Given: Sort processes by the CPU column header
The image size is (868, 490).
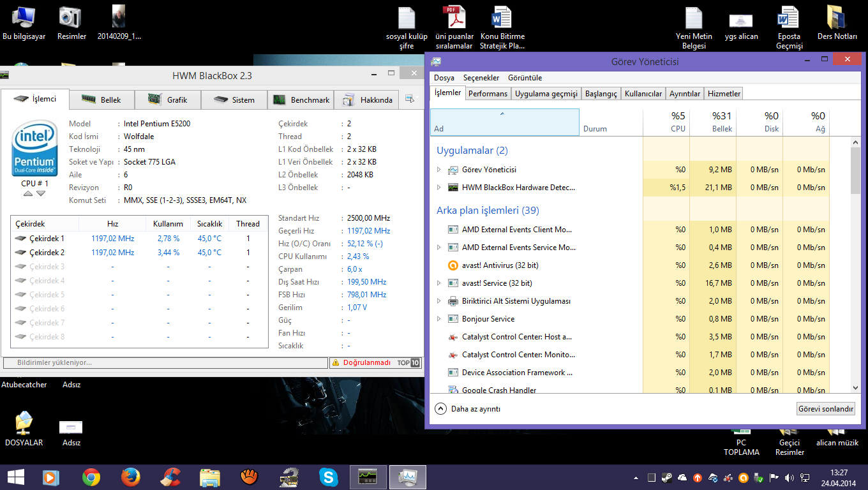Looking at the screenshot, I should (x=666, y=122).
